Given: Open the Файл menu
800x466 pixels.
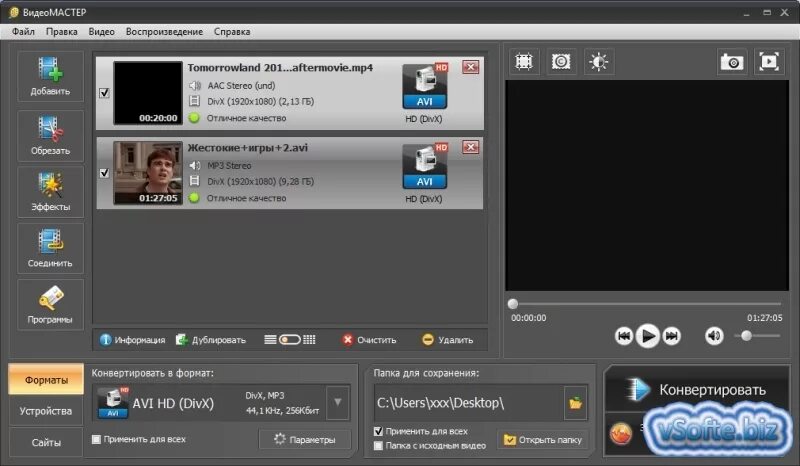Looking at the screenshot, I should coord(23,32).
